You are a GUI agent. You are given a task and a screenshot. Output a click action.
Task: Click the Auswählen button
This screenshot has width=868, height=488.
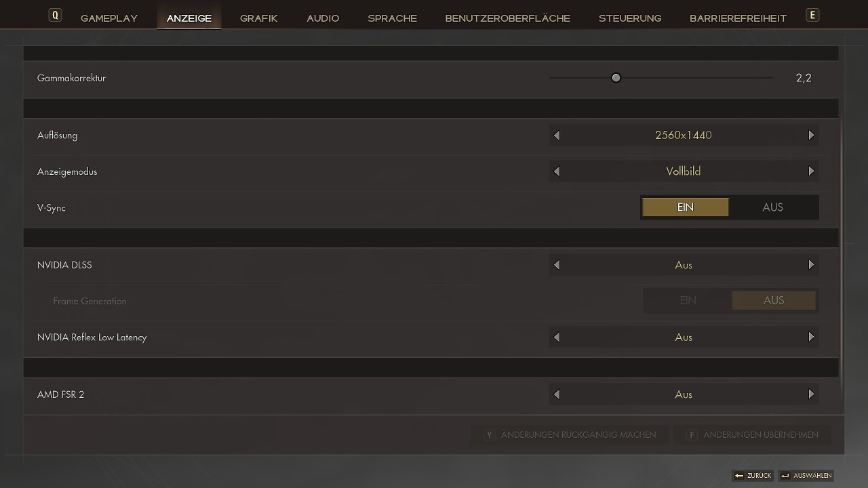(806, 476)
